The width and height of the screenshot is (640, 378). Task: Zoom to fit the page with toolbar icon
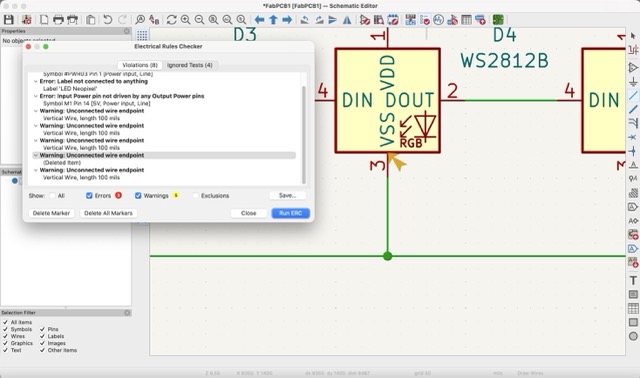click(x=213, y=20)
